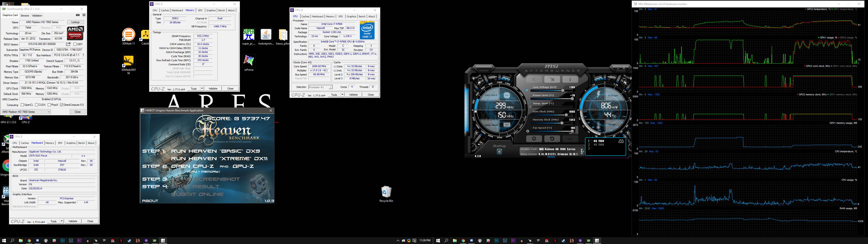This screenshot has height=244, width=868.
Task: Click GPU-Z BIOS share export icon
Action: (68, 44)
